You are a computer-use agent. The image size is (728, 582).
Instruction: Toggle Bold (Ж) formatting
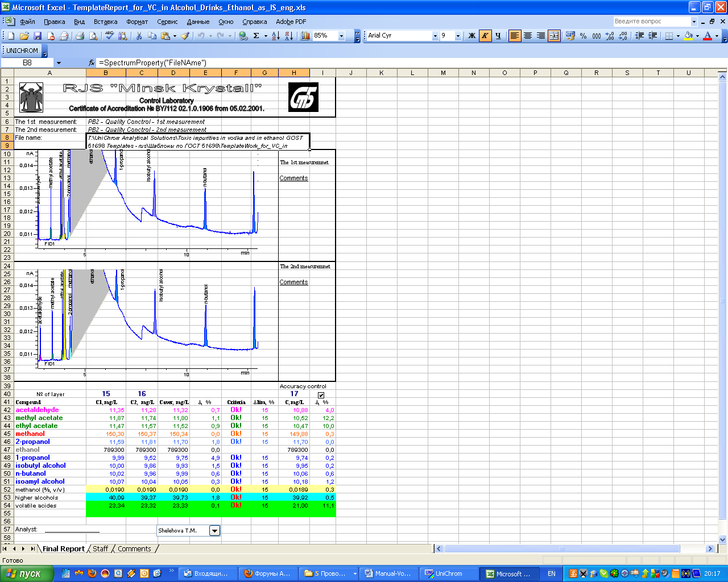[x=471, y=36]
